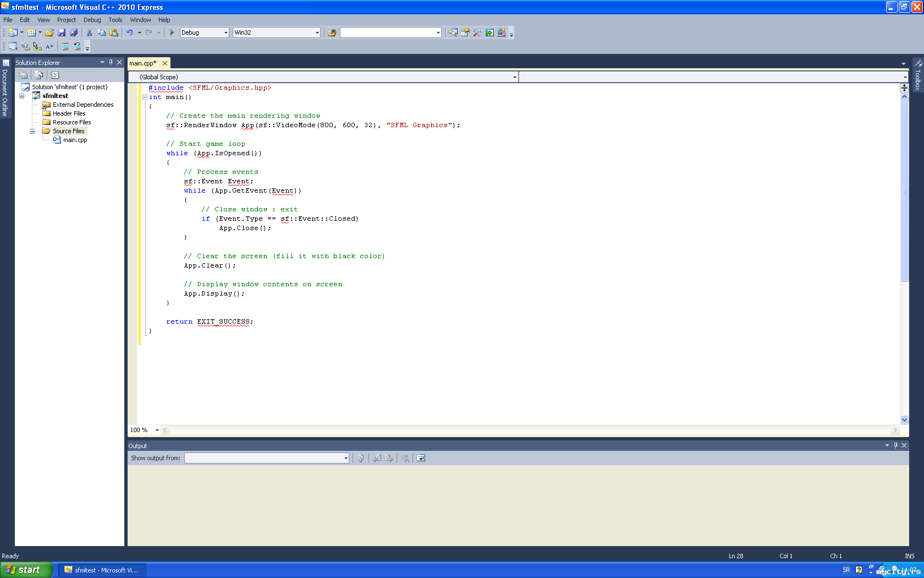Close the main.cpp editor tab

(164, 63)
